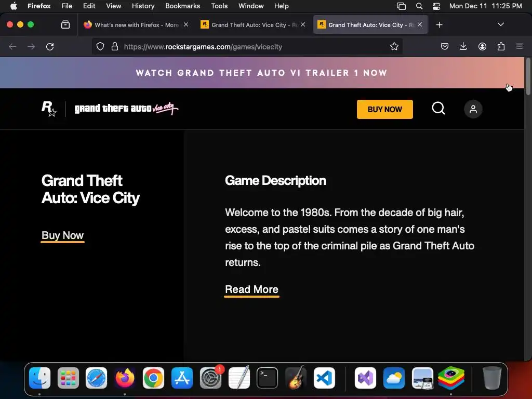
Task: Open Firefox View icon beside the tabs
Action: 65,24
